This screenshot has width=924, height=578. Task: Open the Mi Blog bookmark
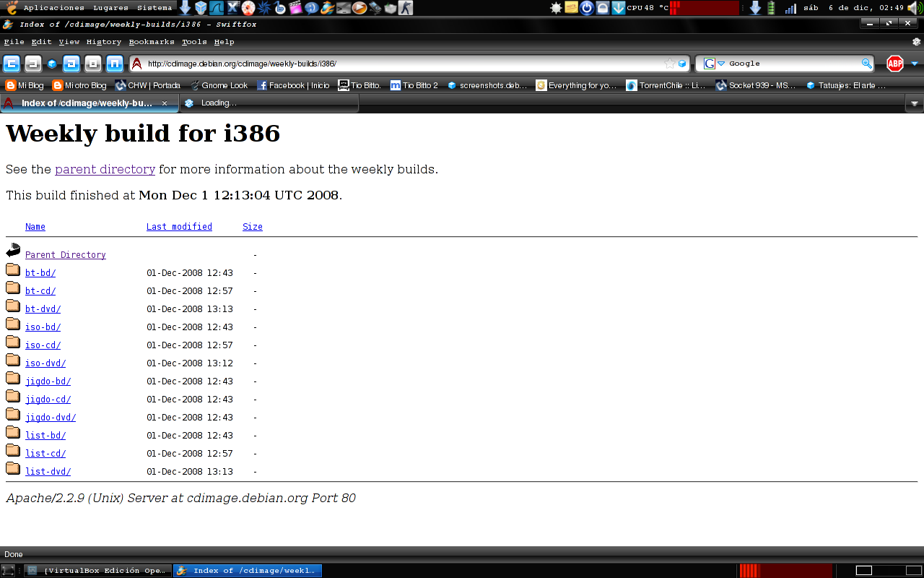tap(25, 85)
